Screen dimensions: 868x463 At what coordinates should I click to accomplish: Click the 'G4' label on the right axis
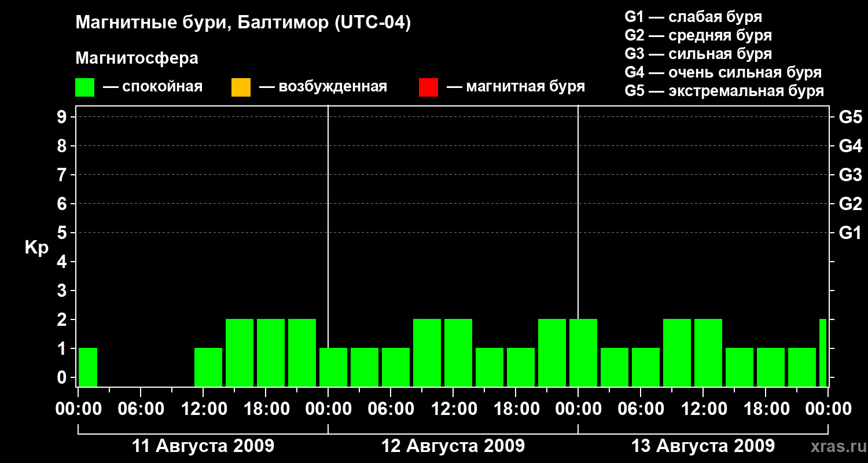click(x=850, y=146)
